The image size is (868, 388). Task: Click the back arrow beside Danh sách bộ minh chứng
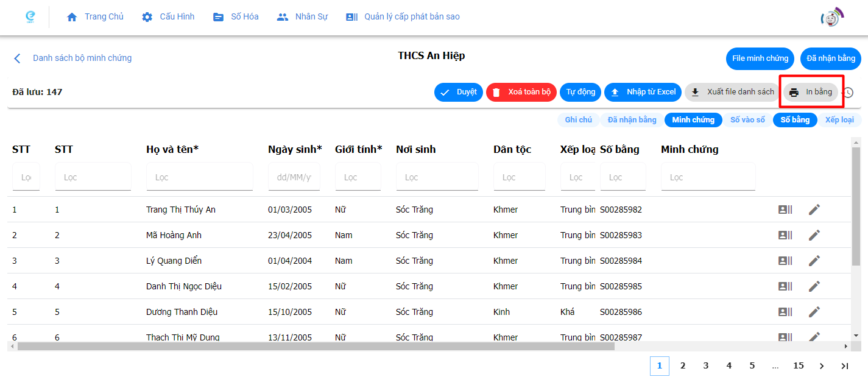pyautogui.click(x=17, y=58)
